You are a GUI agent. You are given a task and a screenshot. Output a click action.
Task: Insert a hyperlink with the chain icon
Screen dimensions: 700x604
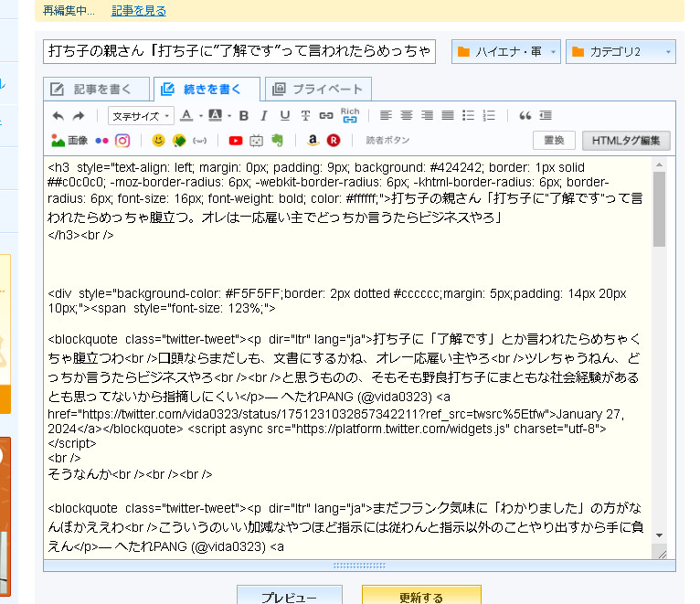pos(325,116)
